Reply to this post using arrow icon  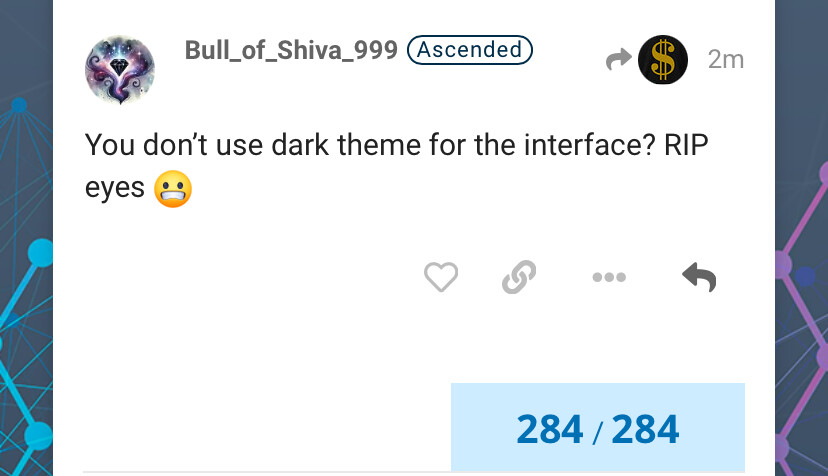(699, 277)
